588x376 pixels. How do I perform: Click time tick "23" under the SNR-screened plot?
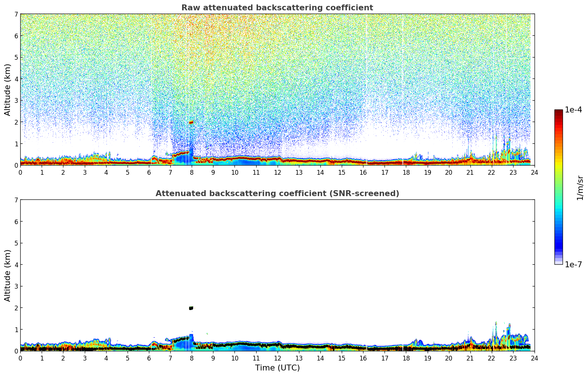513,358
